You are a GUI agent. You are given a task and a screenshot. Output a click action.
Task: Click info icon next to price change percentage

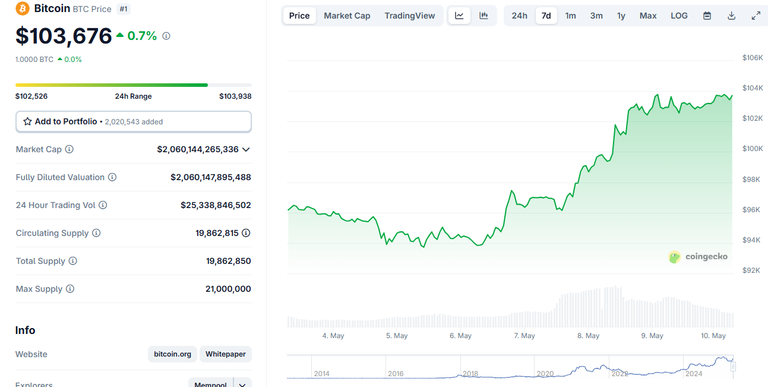pyautogui.click(x=167, y=36)
